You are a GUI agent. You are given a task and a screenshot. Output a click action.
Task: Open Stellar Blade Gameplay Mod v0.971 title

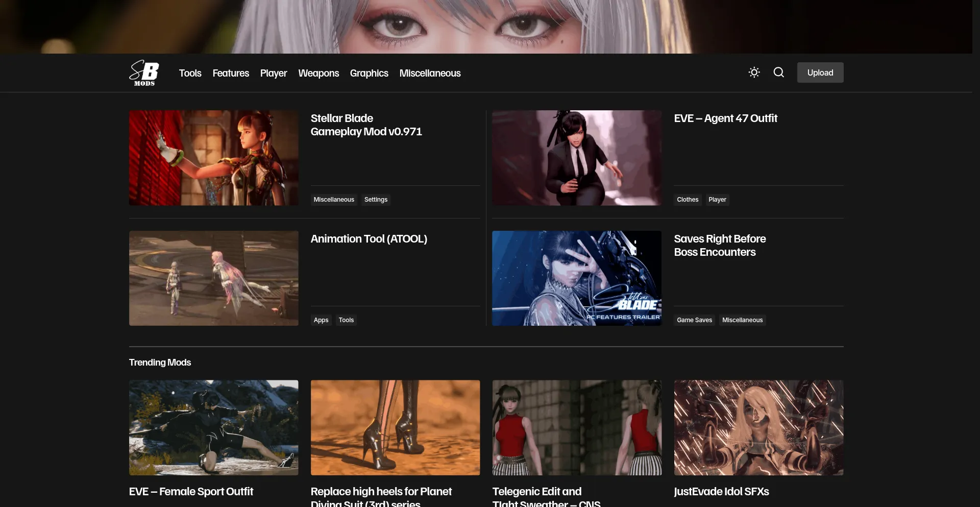pyautogui.click(x=366, y=125)
